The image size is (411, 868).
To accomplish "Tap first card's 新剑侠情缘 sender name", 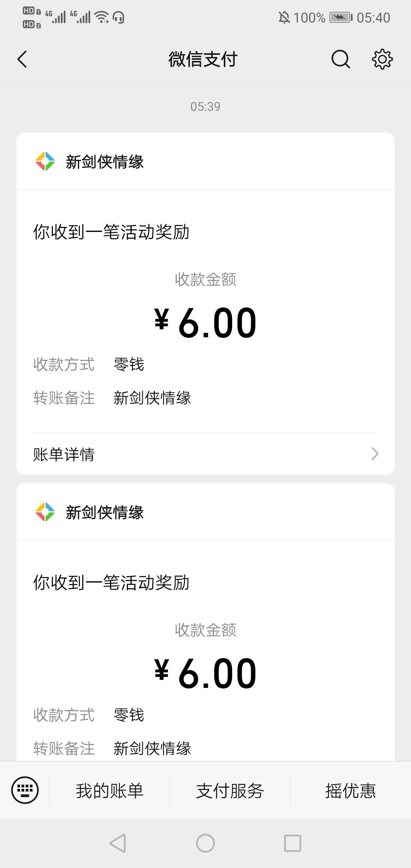I will [105, 162].
